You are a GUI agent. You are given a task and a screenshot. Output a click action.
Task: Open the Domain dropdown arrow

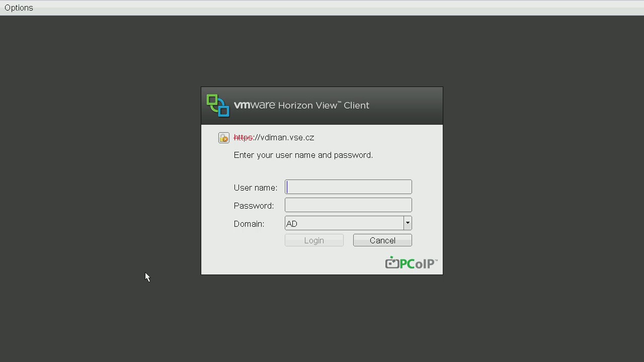click(408, 223)
